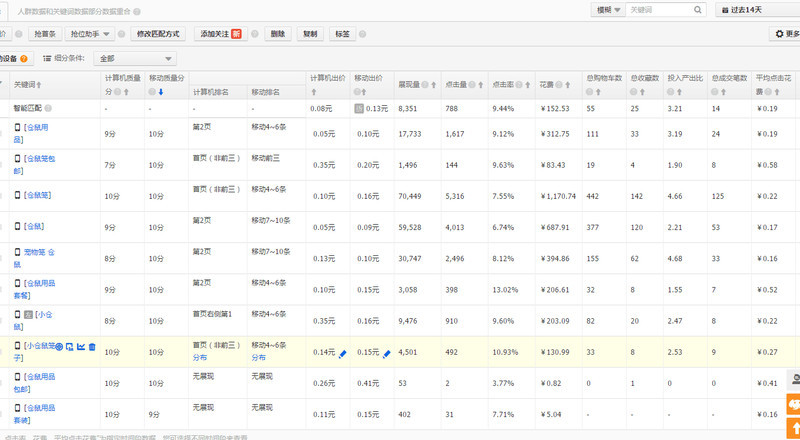
Task: Sort by 总收藏数 column arrow
Action: (x=642, y=92)
